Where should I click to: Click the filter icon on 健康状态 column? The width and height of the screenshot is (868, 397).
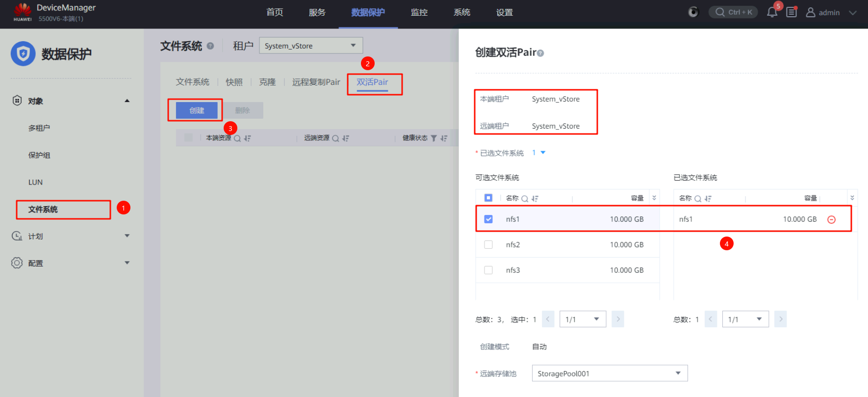click(434, 138)
